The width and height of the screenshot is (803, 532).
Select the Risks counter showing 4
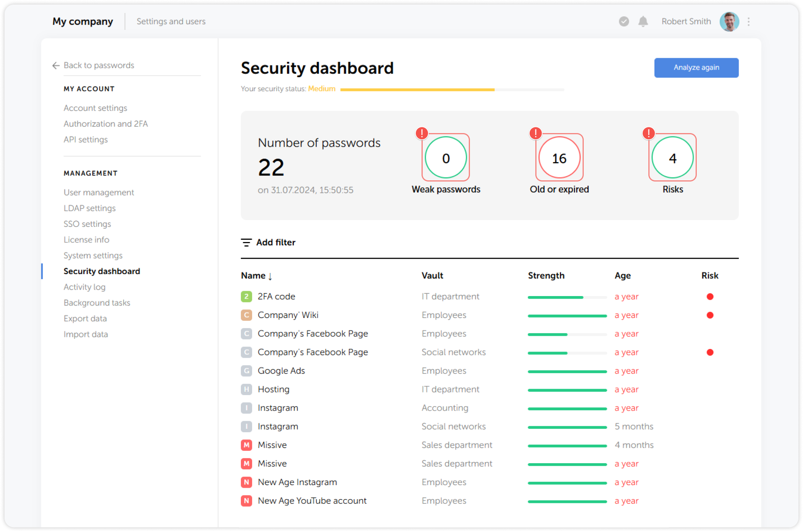(673, 158)
